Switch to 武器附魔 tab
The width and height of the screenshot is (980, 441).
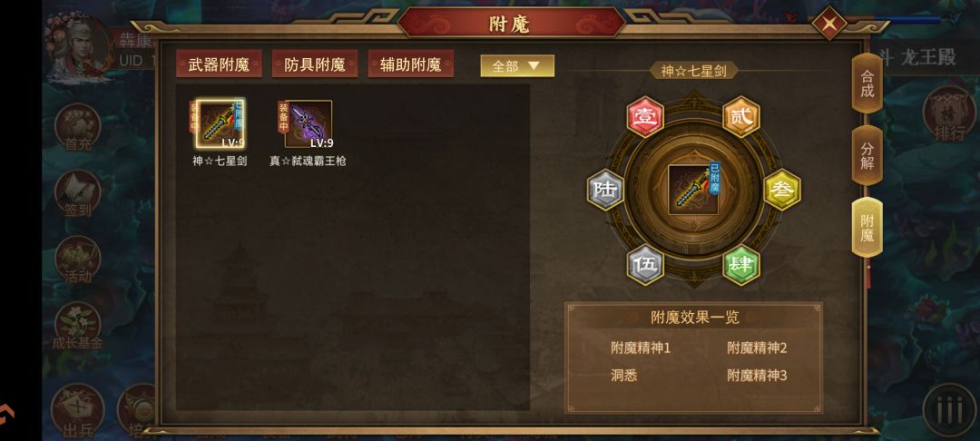[219, 64]
